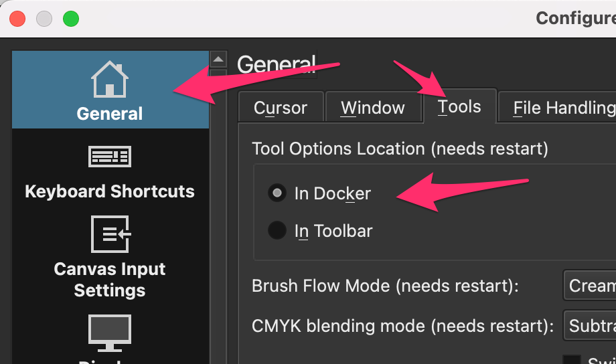Expand the CMYK blending mode dropdown
616x364 pixels.
coord(589,326)
